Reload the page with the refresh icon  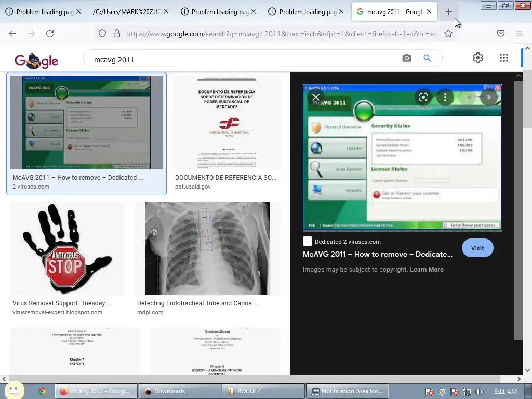click(50, 33)
